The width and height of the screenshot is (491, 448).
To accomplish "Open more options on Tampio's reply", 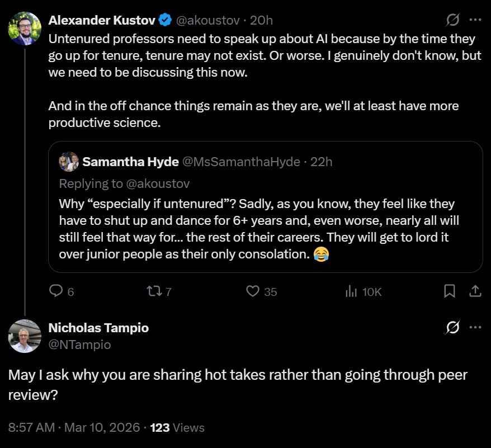I will point(475,327).
